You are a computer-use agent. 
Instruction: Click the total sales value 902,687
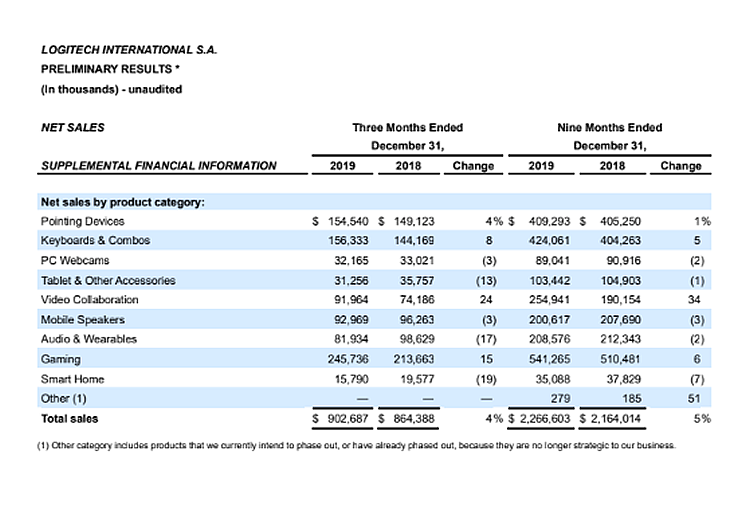[x=348, y=419]
